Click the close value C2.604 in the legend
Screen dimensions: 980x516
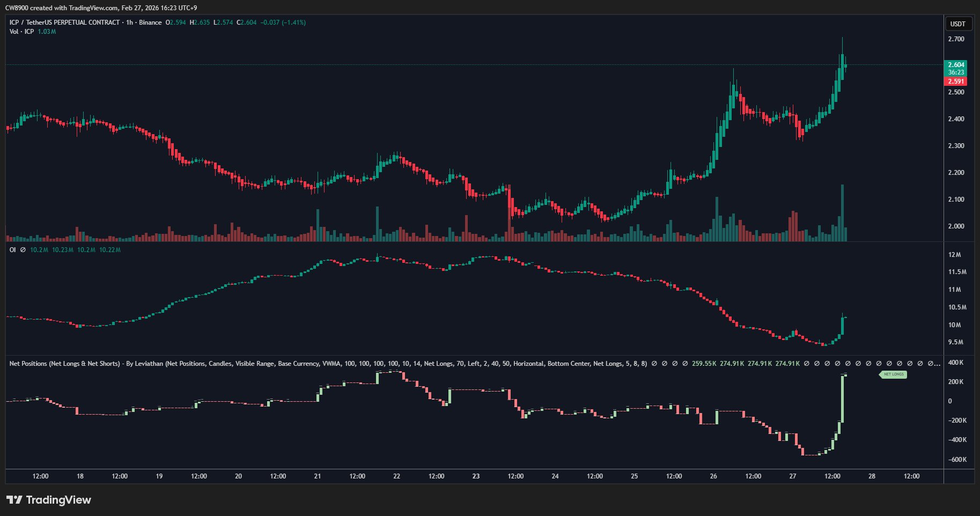coord(247,23)
